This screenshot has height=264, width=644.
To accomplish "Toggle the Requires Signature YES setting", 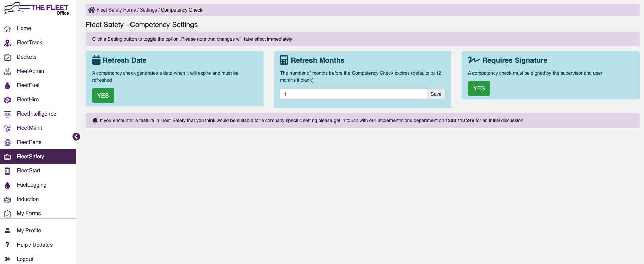I will (x=479, y=88).
